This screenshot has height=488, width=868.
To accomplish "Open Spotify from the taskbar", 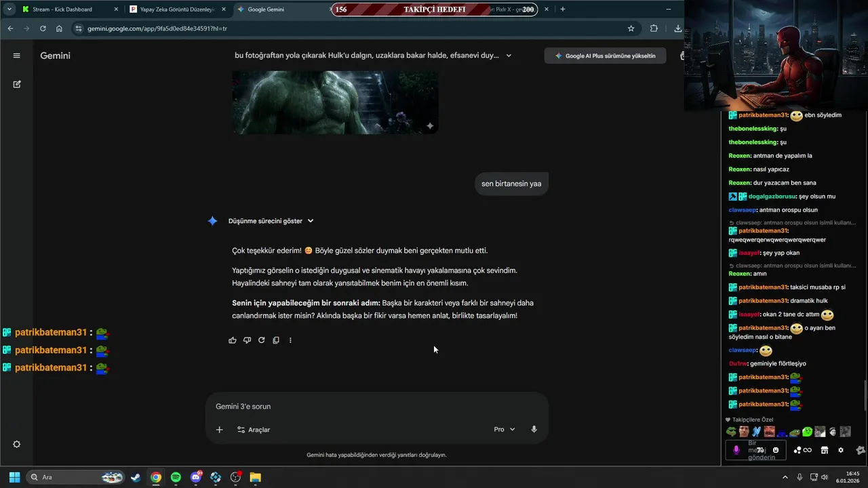I will point(176,477).
